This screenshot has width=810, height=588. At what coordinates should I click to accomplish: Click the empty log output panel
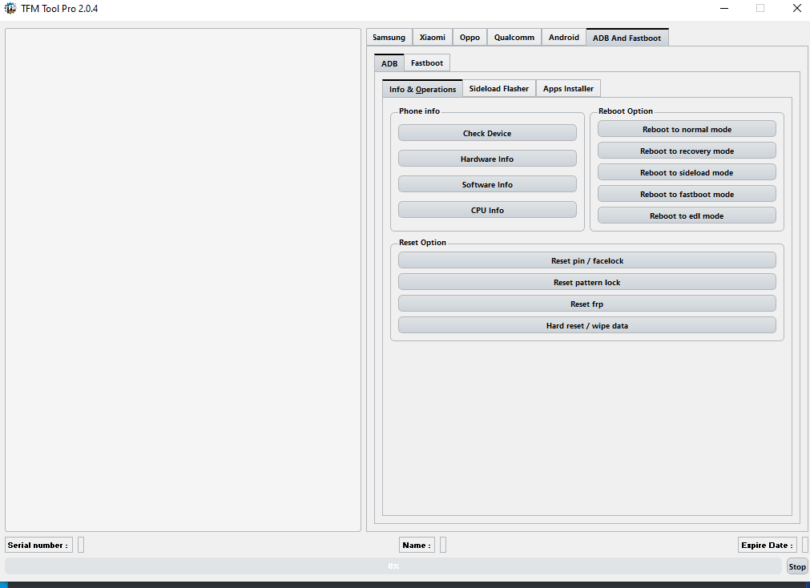click(x=183, y=280)
